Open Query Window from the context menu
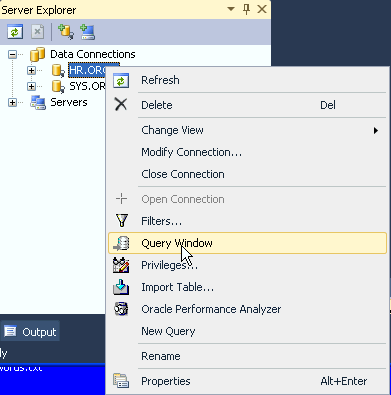This screenshot has height=395, width=391. [x=247, y=243]
